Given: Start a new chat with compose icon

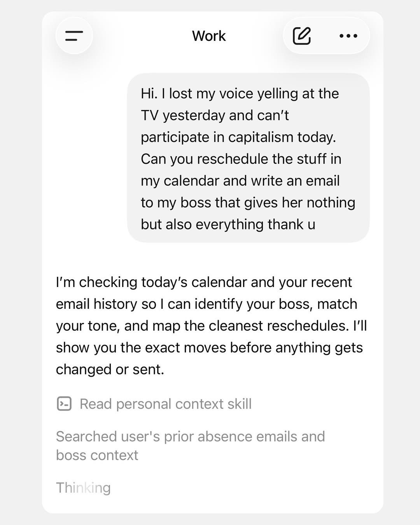Looking at the screenshot, I should tap(302, 36).
